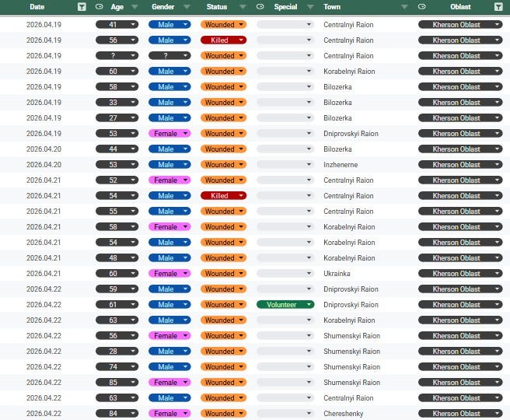Open the Age dropdown showing 85

117,383
